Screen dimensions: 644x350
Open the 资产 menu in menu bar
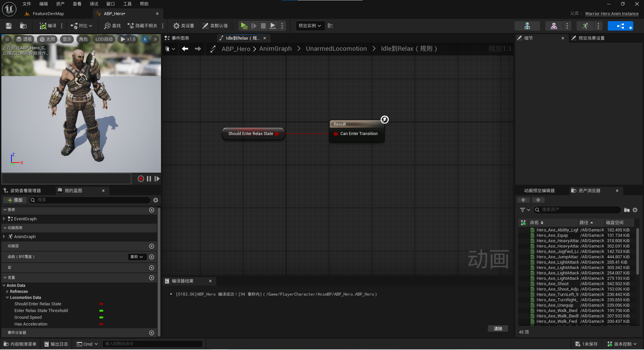pyautogui.click(x=60, y=4)
